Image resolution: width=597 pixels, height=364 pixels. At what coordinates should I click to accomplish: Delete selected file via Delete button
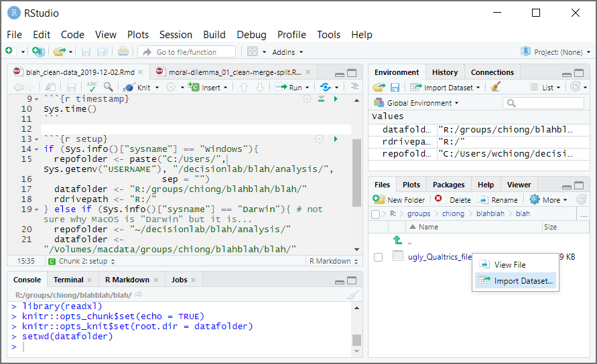453,199
